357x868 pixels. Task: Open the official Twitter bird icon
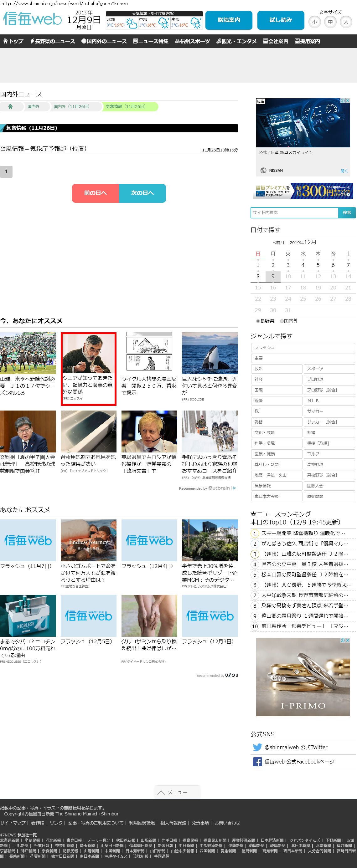click(257, 747)
